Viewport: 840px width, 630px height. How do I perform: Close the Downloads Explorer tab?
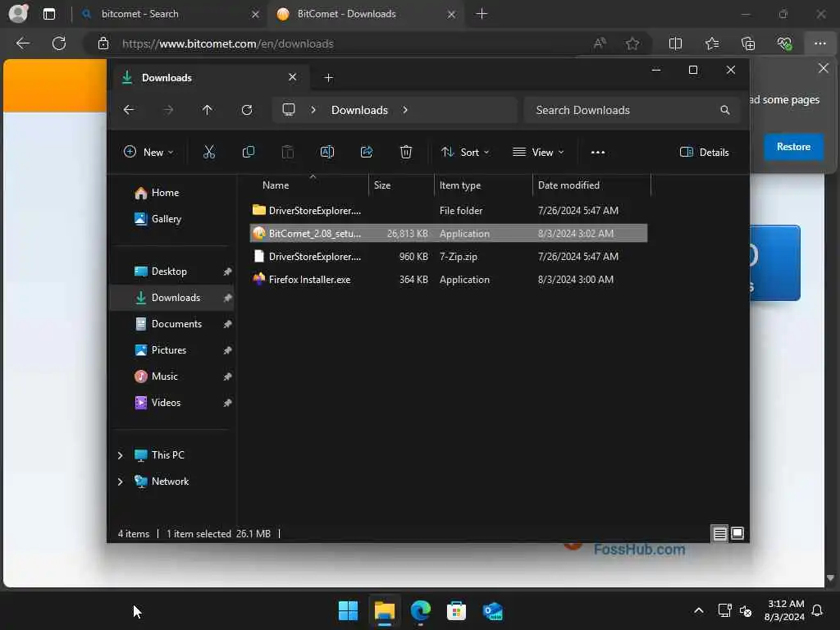293,77
